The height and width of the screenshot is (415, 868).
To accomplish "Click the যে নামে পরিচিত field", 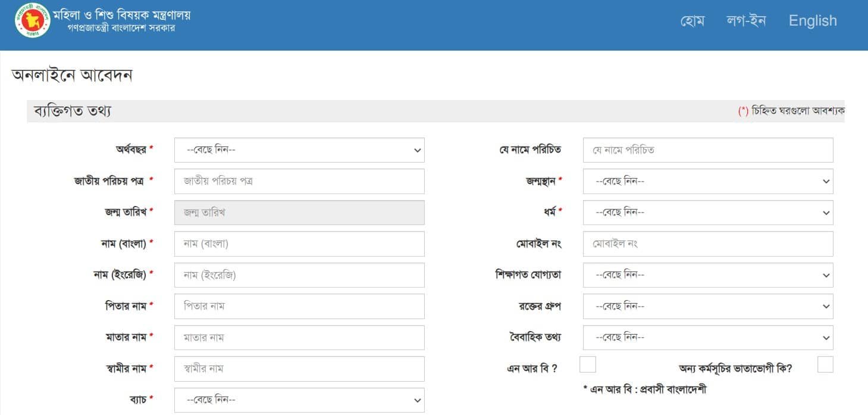I will (x=708, y=150).
